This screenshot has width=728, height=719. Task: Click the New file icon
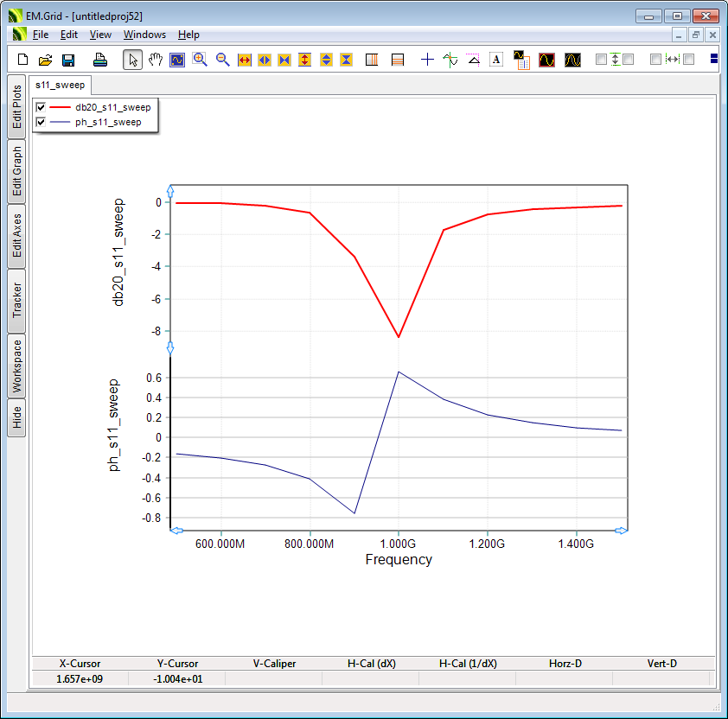coord(23,60)
